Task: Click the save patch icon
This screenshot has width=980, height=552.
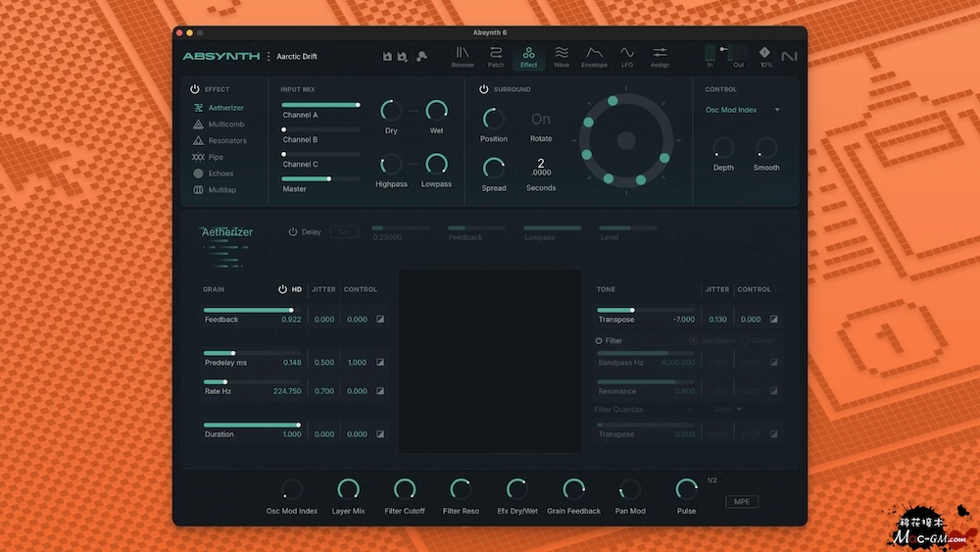Action: coord(387,57)
